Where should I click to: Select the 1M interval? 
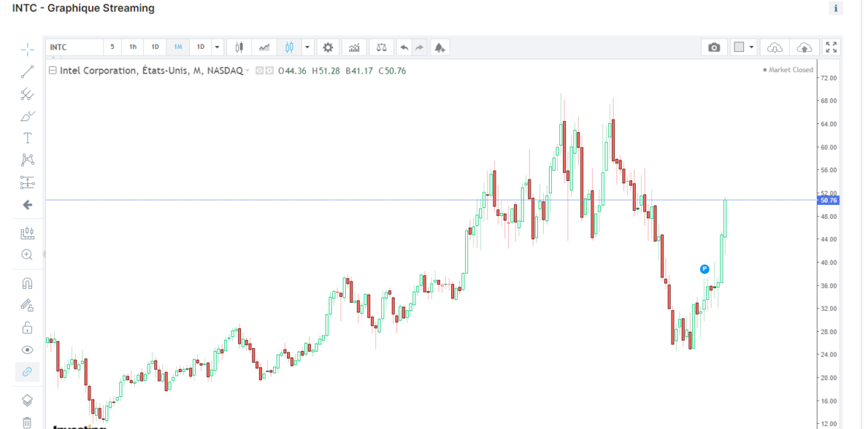coord(178,48)
